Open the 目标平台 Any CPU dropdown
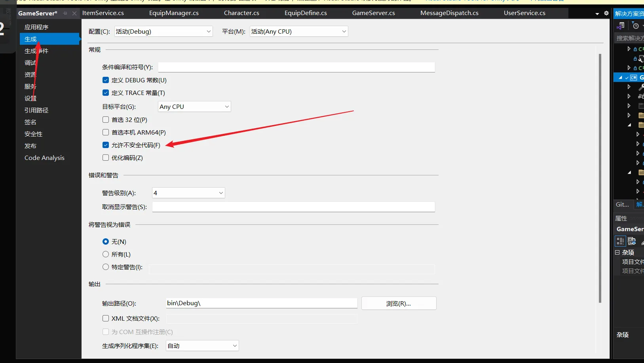Screen dimensions: 644x363 point(194,106)
